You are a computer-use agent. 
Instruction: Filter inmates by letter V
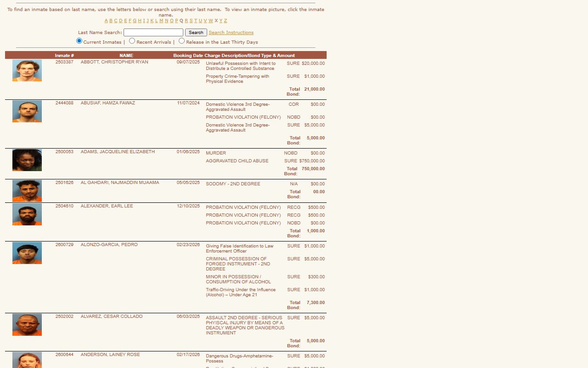[205, 21]
